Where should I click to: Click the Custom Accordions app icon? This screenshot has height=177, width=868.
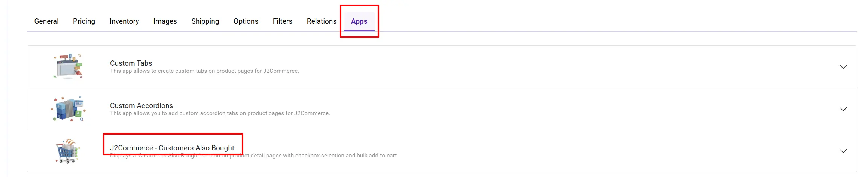(68, 109)
